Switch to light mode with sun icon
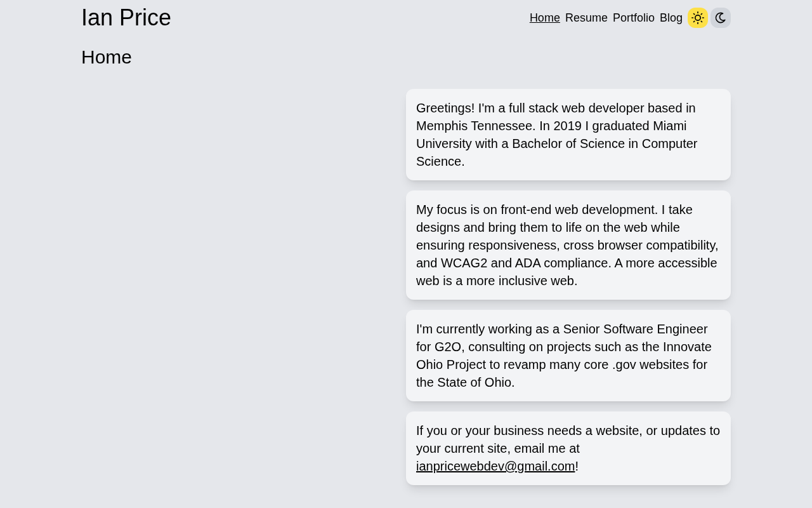Screen dimensions: 812x508 [x=698, y=18]
